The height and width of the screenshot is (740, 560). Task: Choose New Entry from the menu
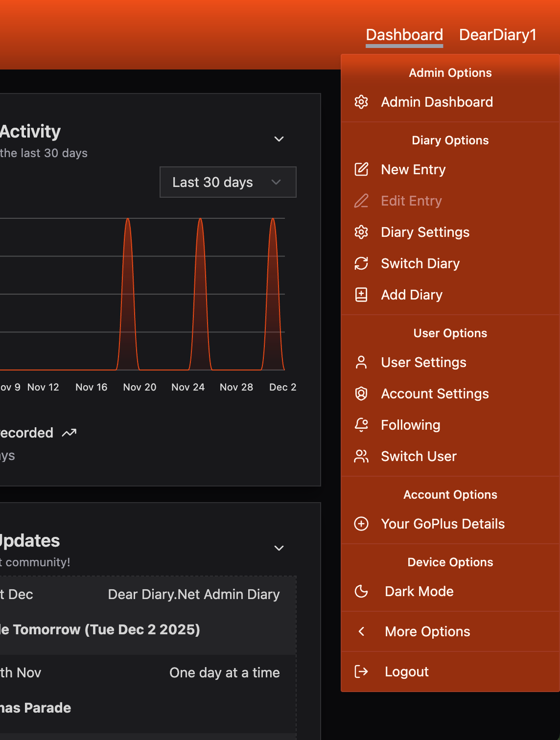click(x=450, y=169)
